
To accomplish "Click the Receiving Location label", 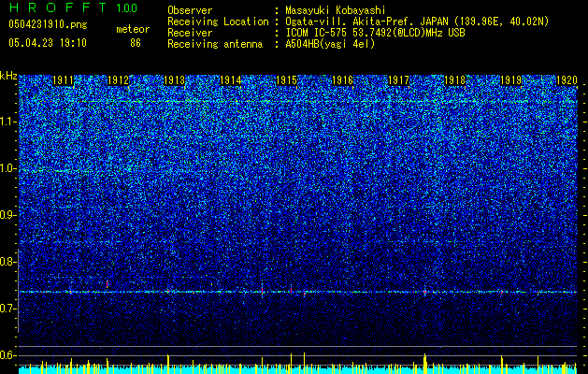I will coord(218,22).
